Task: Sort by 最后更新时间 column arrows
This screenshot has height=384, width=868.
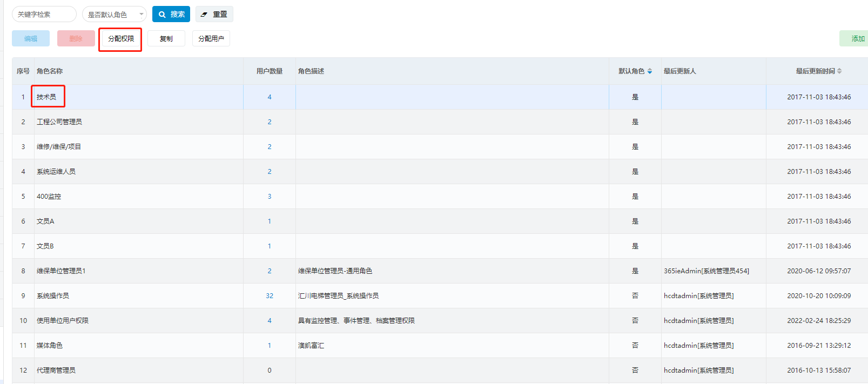Action: [839, 71]
